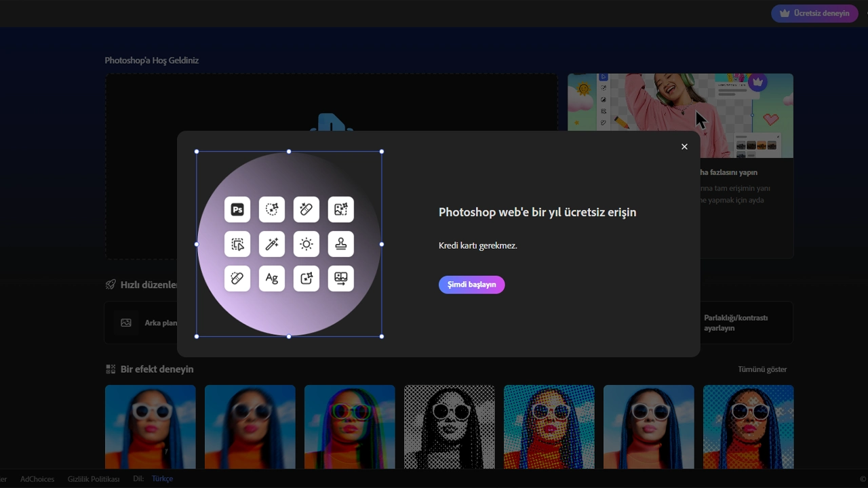This screenshot has width=868, height=488.
Task: Select the black-and-white halftone effect thumbnail
Action: [449, 427]
